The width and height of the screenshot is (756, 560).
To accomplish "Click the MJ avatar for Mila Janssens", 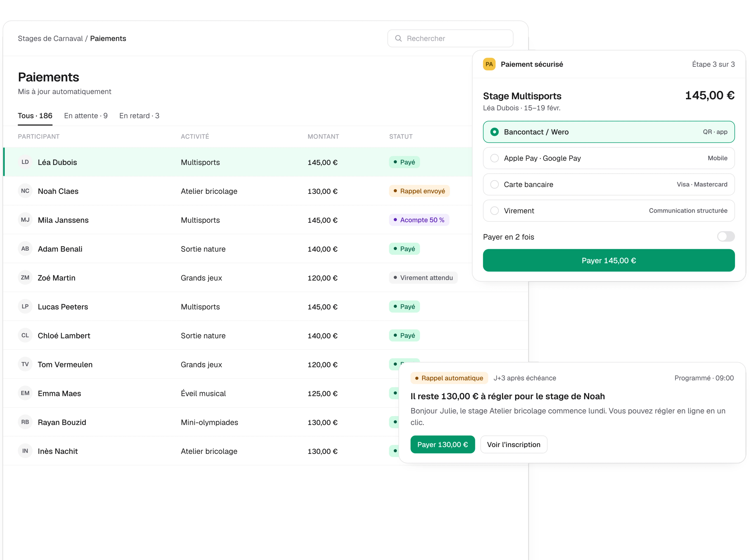I will point(25,220).
